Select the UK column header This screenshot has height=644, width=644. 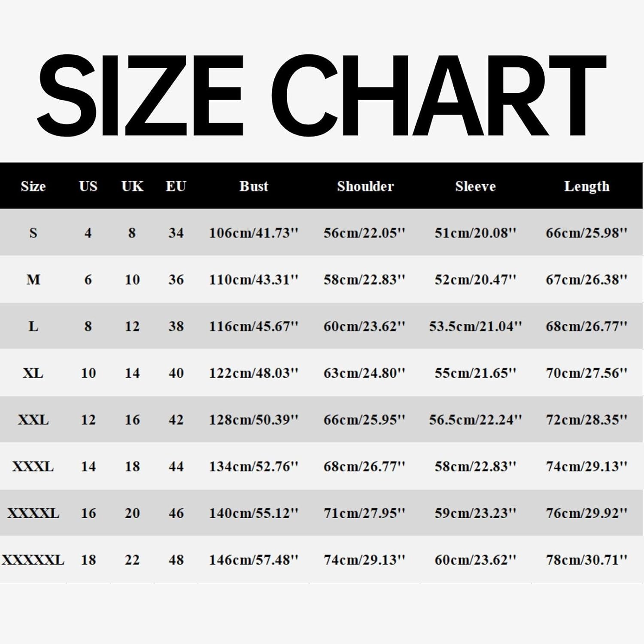coord(132,186)
